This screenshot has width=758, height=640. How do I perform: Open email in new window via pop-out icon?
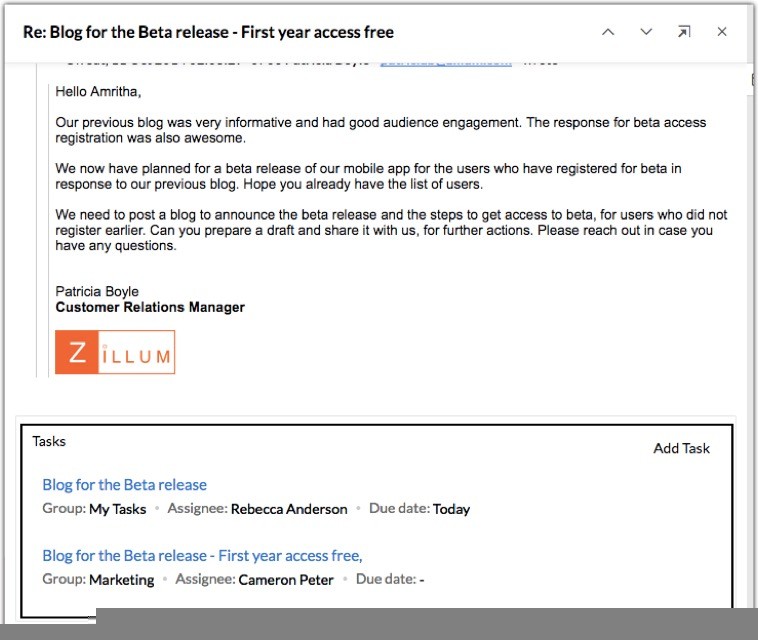pyautogui.click(x=684, y=32)
